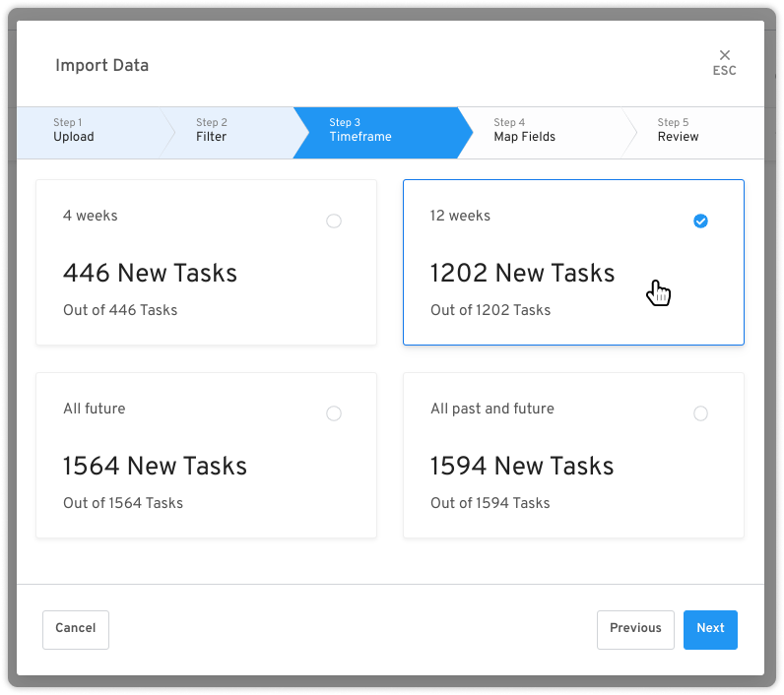Toggle the checked 12 weeks radio button
This screenshot has height=695, width=784.
[700, 221]
